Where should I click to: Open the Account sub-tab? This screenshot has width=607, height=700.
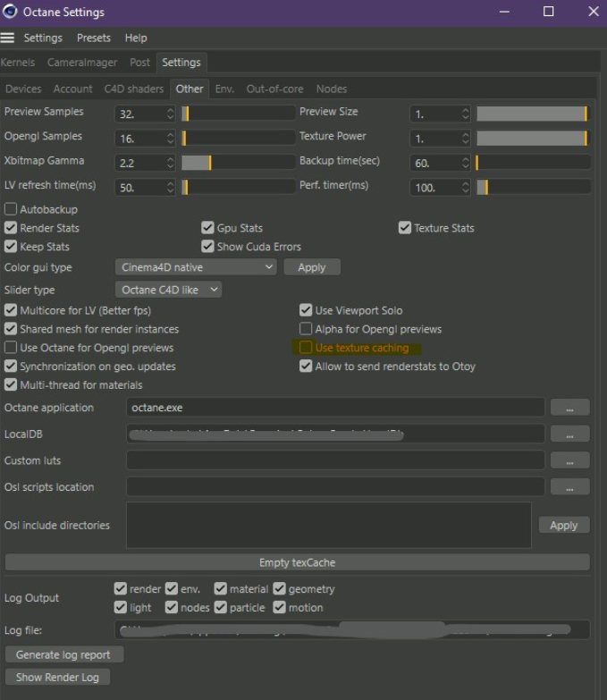click(x=72, y=89)
